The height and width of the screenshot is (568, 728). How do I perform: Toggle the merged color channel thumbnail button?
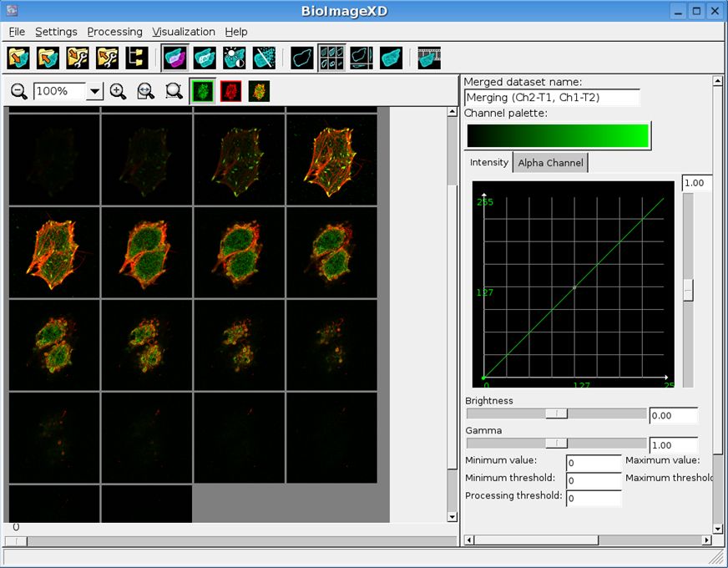[x=259, y=91]
